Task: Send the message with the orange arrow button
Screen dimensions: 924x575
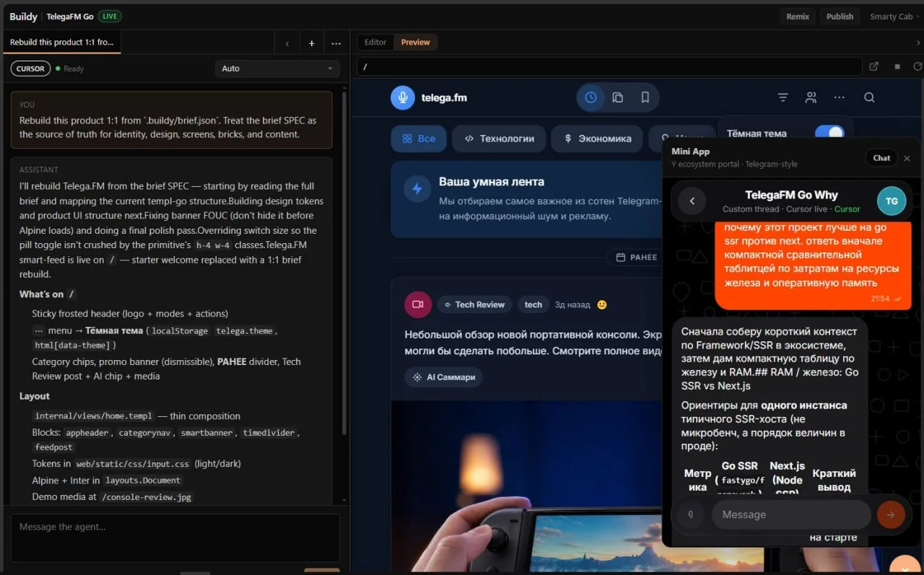Action: tap(891, 514)
